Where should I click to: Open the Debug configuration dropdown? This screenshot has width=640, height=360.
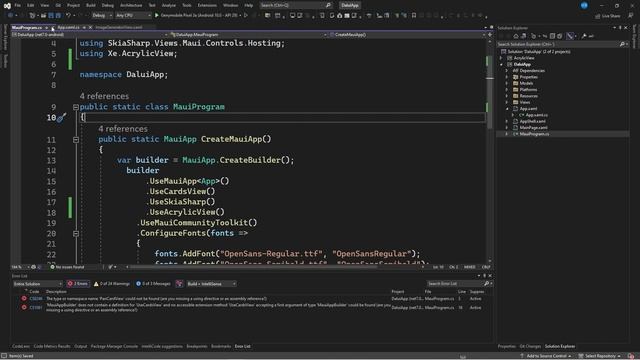tap(102, 16)
